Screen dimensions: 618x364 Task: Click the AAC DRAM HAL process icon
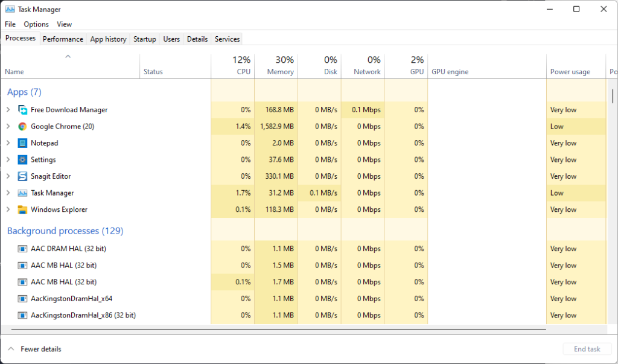[x=22, y=249]
